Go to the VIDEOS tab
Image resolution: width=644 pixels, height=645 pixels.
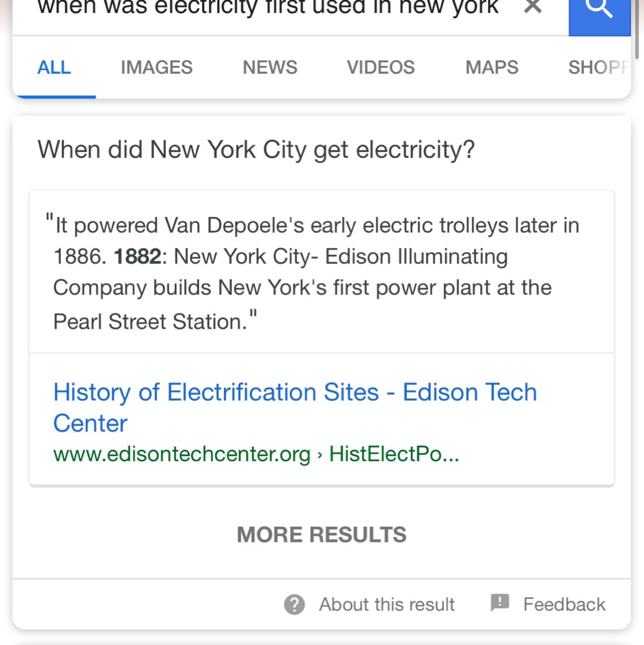pyautogui.click(x=381, y=68)
